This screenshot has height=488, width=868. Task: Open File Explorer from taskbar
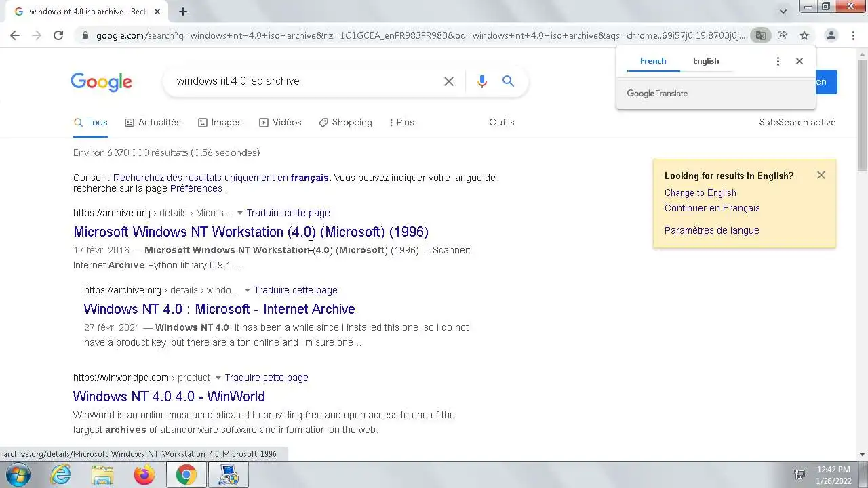point(102,475)
